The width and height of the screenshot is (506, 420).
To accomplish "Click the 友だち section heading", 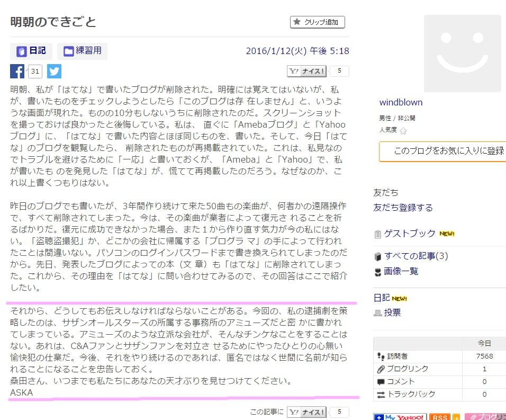I will click(x=386, y=193).
